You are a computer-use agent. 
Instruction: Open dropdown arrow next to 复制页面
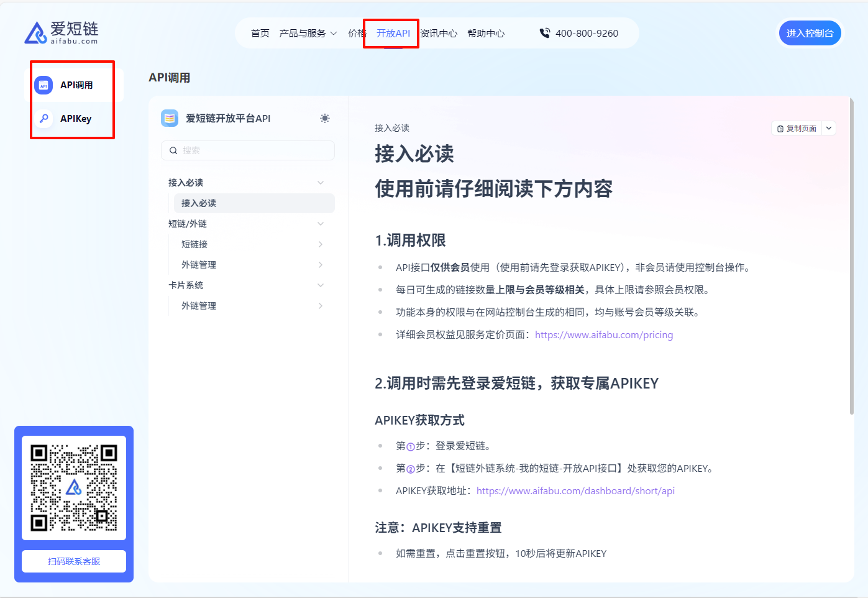tap(829, 128)
